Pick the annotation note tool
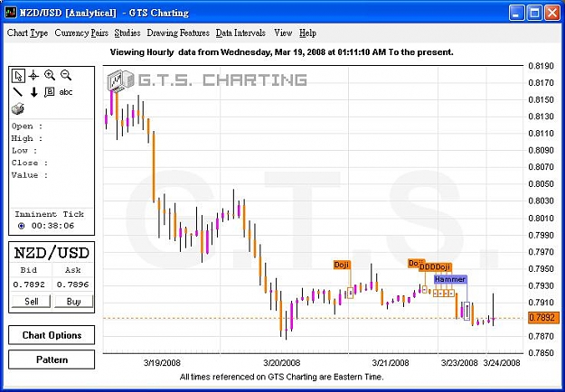 pyautogui.click(x=50, y=92)
